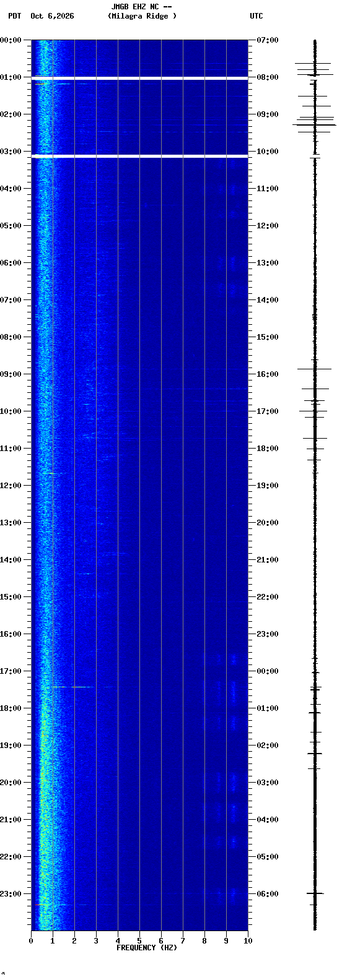Click the station title "JMGB EHZ NC --"
Viewport: 342px width, 980px height.
coord(141,7)
